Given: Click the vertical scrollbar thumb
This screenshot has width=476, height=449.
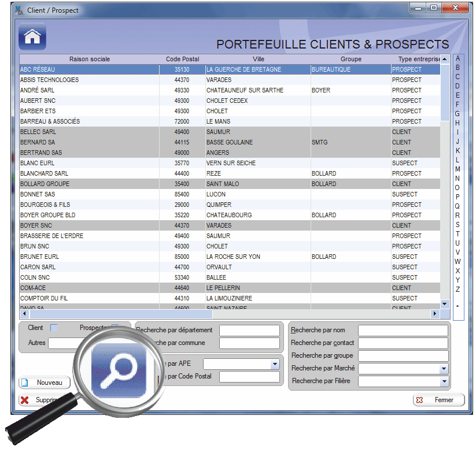Looking at the screenshot, I should coord(445,92).
